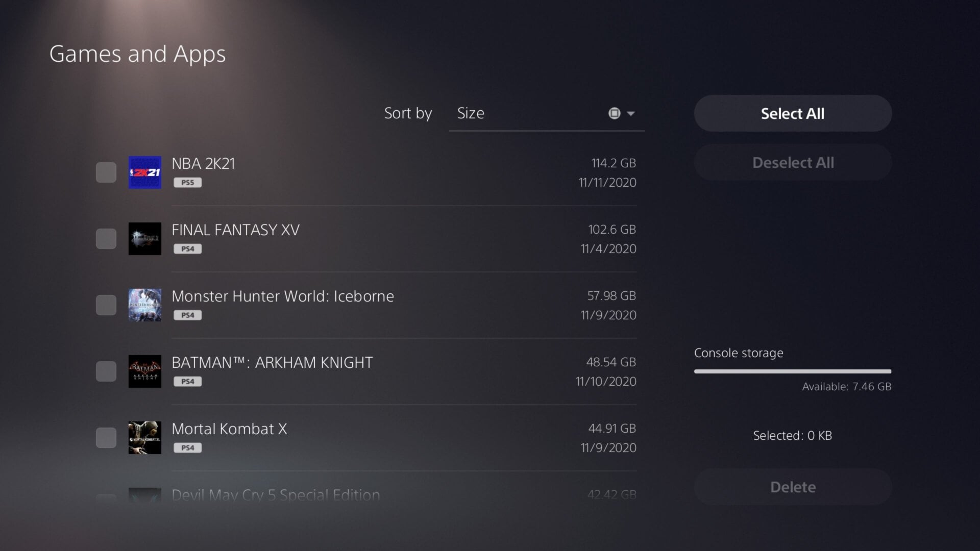Select the Monster Hunter World: Iceborne title

click(x=282, y=296)
